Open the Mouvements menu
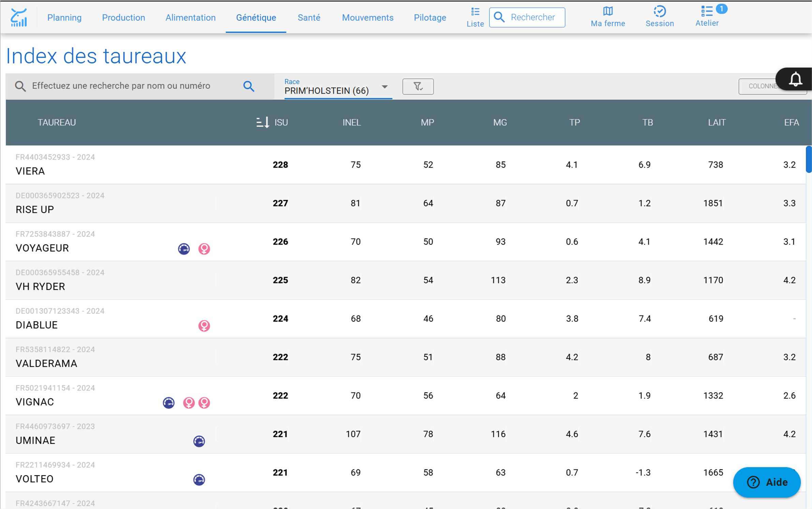This screenshot has width=812, height=509. (367, 17)
